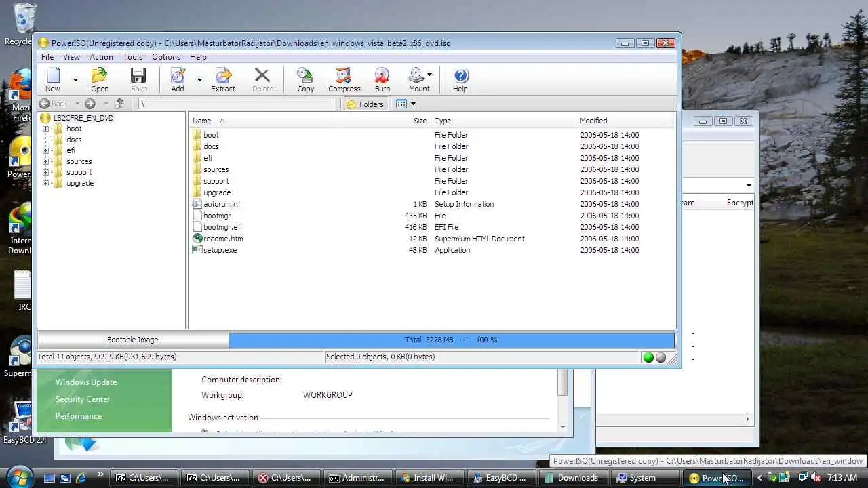Click the Forward navigation arrow

(x=90, y=104)
